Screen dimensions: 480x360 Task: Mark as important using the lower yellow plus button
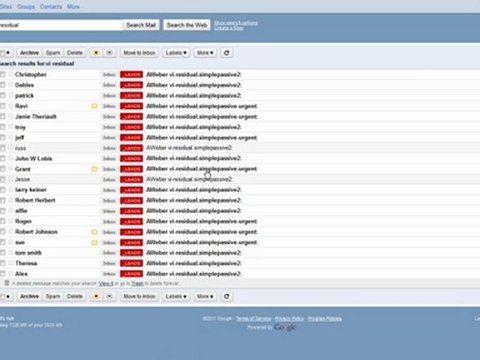tap(96, 296)
